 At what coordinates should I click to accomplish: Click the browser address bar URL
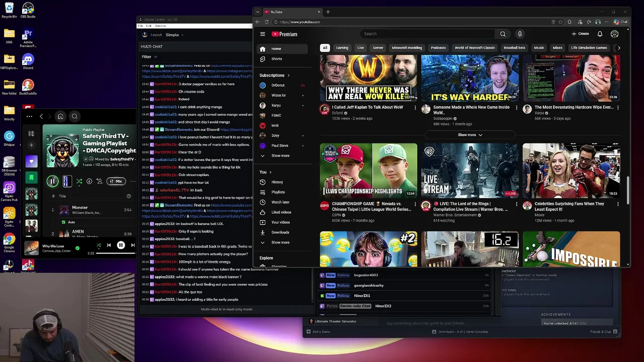point(300,22)
